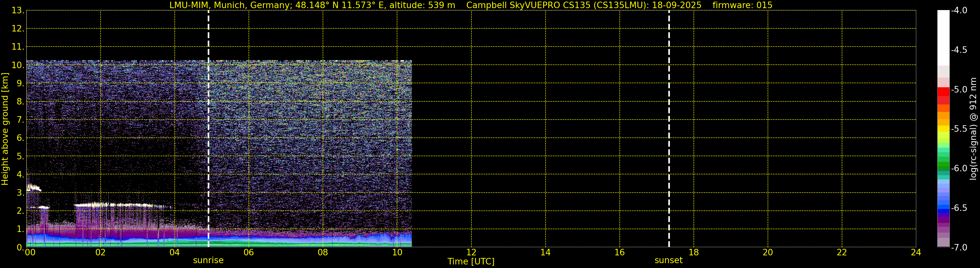Click time axis tick '16'
This screenshot has height=268, width=980.
[x=620, y=252]
